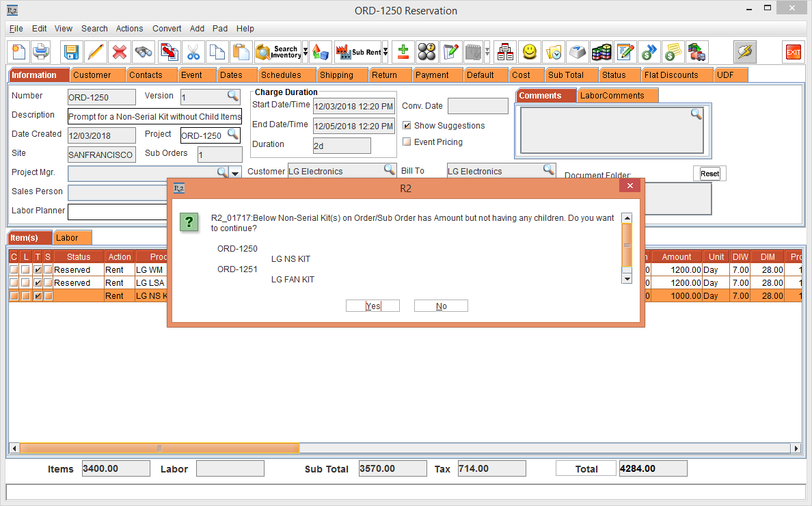Toggle the Show Suggestions checkbox
Viewport: 812px width, 506px height.
tap(407, 125)
